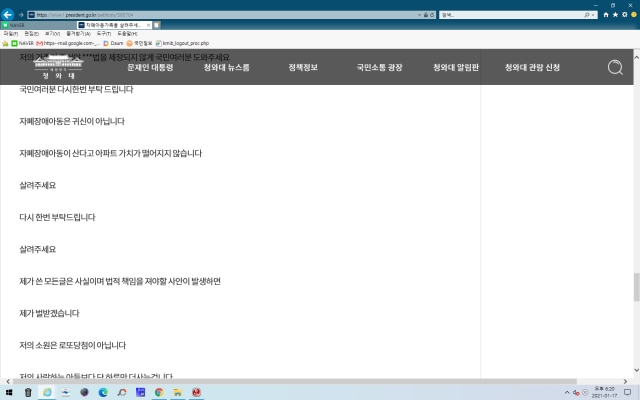This screenshot has height=400, width=640.
Task: Click the horizontal scrollbar right arrow
Action: click(625, 382)
